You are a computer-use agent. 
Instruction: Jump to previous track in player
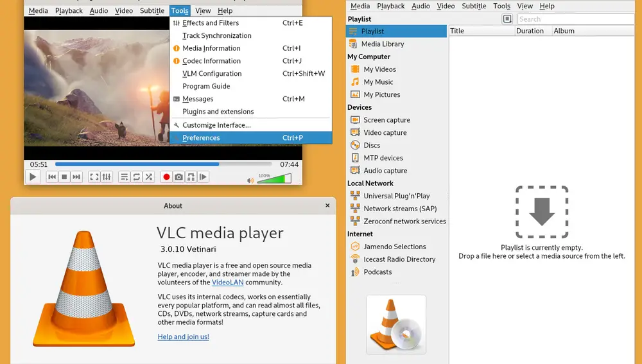click(52, 177)
